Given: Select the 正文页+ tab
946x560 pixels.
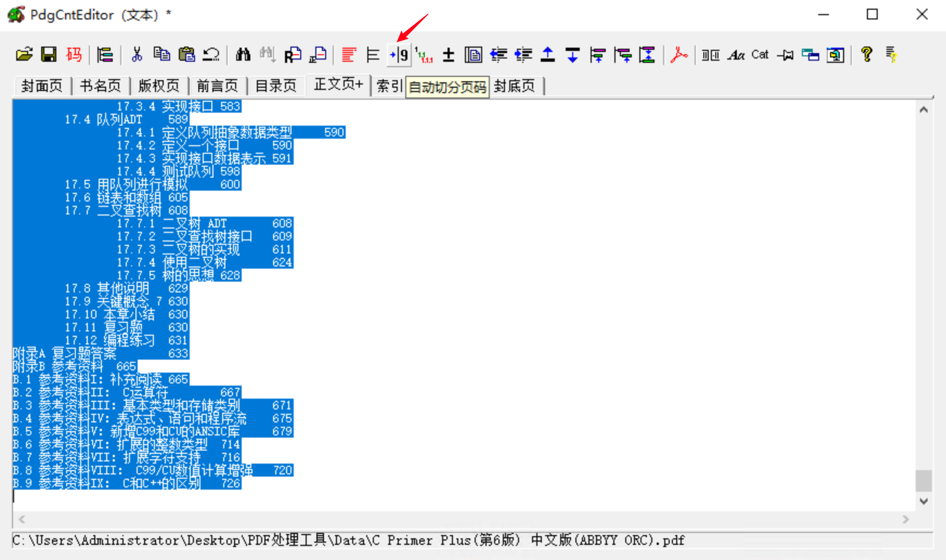Looking at the screenshot, I should click(x=339, y=84).
